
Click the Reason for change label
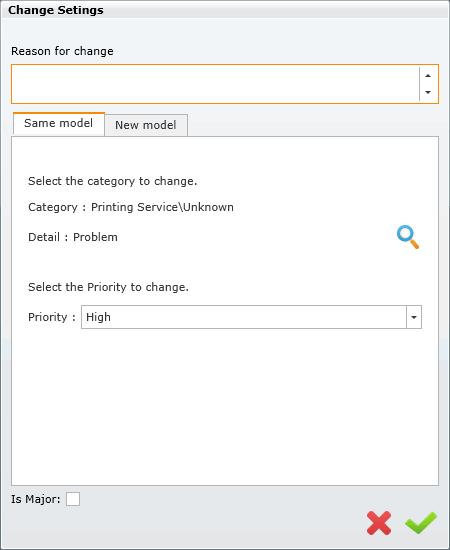tap(62, 51)
